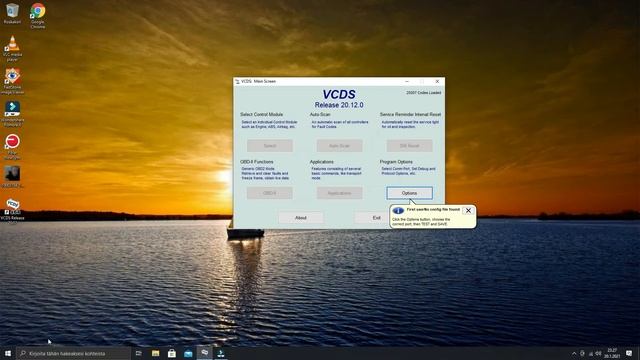The width and height of the screenshot is (640, 360).
Task: Click the disabled OBD-II button
Action: [x=269, y=193]
